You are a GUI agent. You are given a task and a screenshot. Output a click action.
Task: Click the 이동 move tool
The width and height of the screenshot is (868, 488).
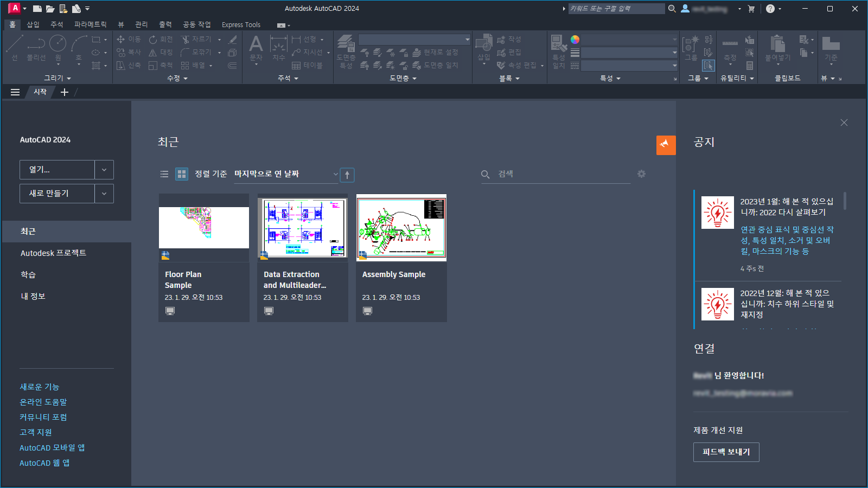pos(129,39)
